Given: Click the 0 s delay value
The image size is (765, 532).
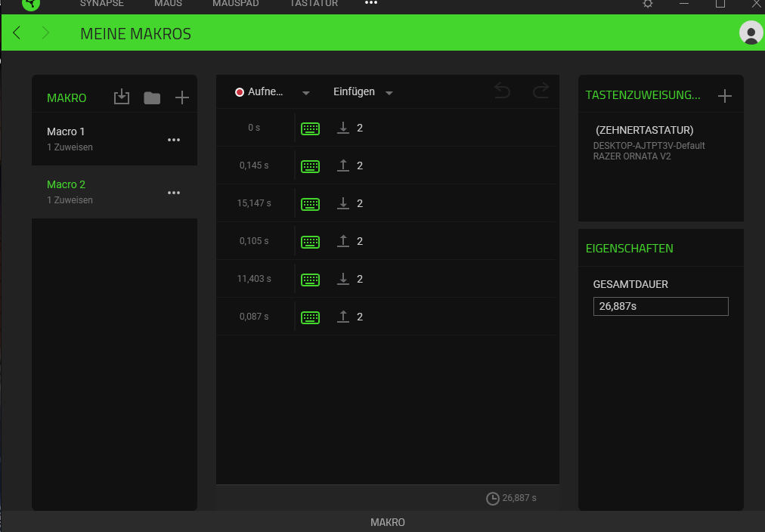Looking at the screenshot, I should (x=254, y=128).
